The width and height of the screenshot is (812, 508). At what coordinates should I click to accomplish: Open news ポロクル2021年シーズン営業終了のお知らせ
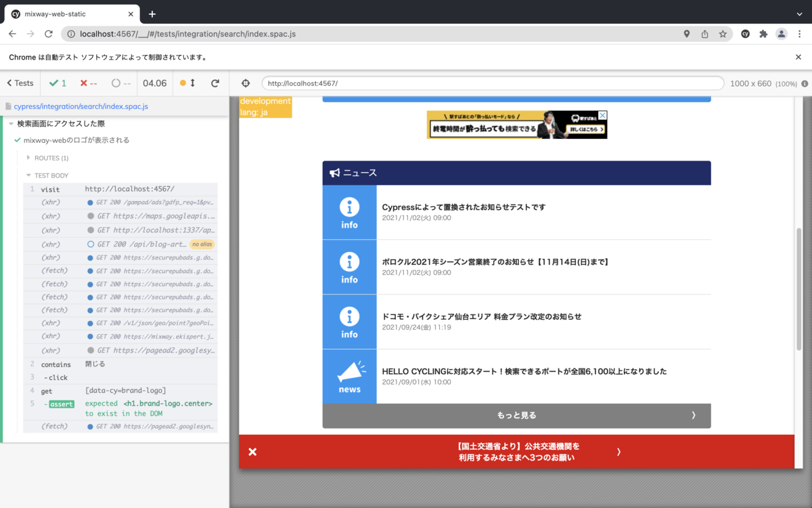tap(495, 262)
